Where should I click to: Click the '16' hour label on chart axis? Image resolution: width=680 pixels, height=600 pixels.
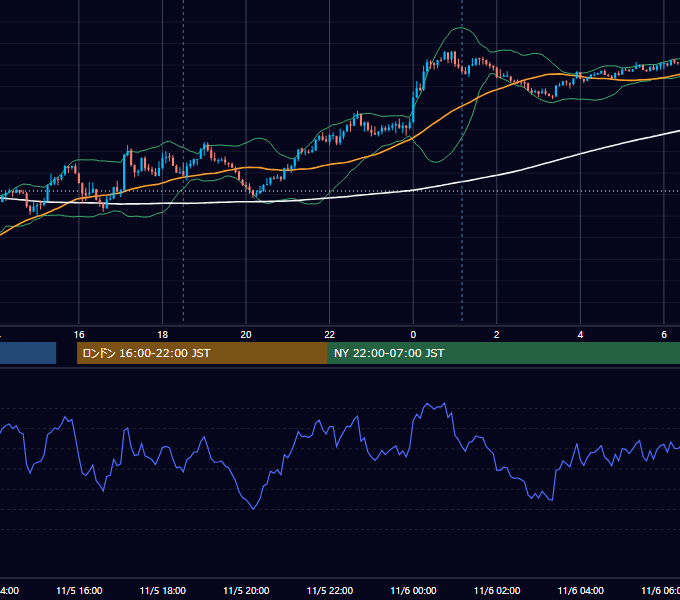(x=79, y=335)
